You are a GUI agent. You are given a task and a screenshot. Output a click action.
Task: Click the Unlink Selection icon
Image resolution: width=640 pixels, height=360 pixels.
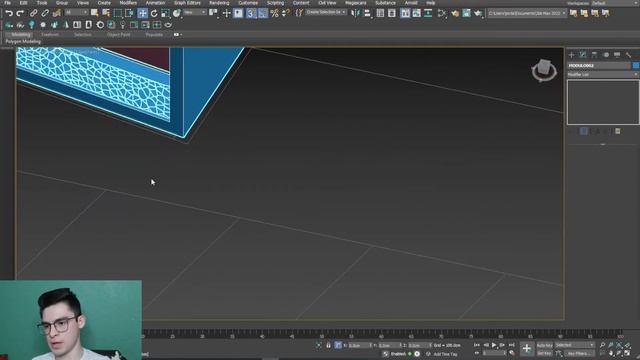(45, 13)
